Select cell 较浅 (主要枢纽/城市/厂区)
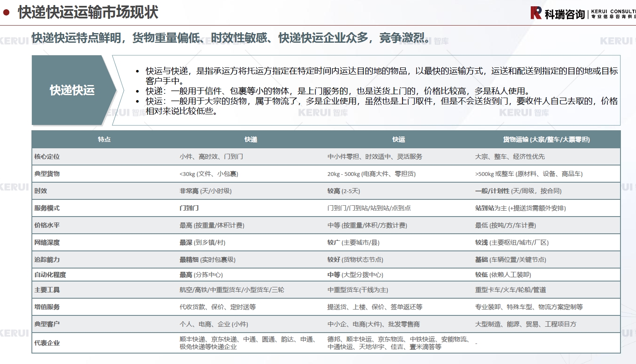Screen dimensions: 636x364 coord(512,243)
